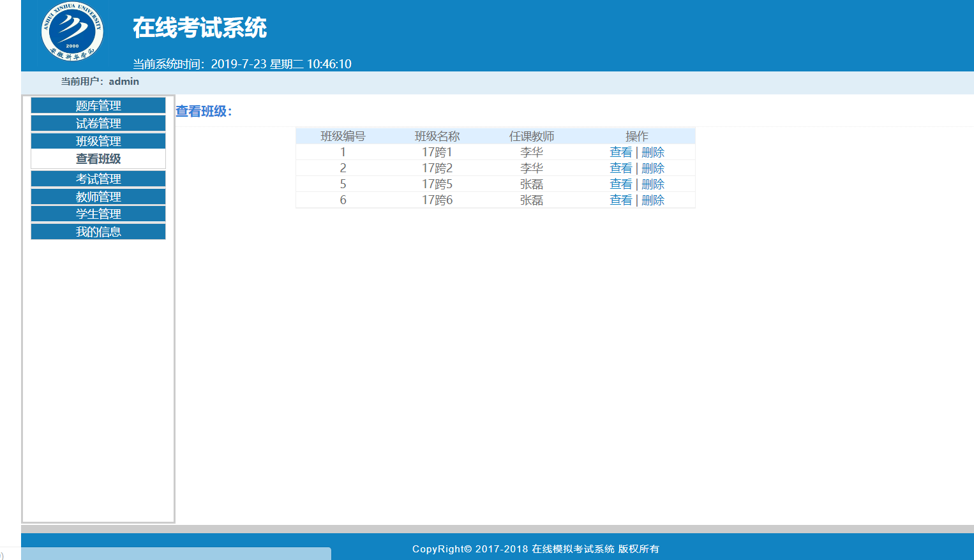Open the 考试管理 menu
The image size is (974, 560).
(x=98, y=179)
